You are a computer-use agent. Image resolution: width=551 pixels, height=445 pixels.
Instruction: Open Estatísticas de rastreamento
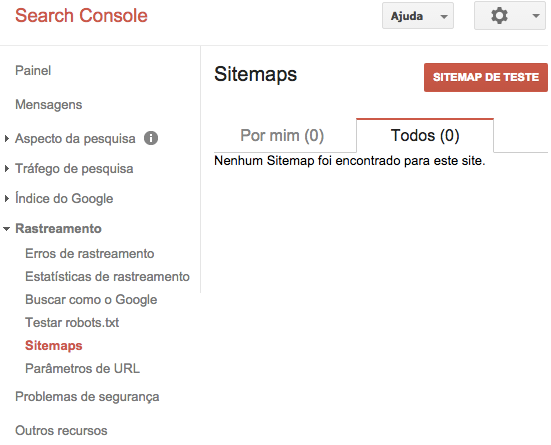point(108,277)
